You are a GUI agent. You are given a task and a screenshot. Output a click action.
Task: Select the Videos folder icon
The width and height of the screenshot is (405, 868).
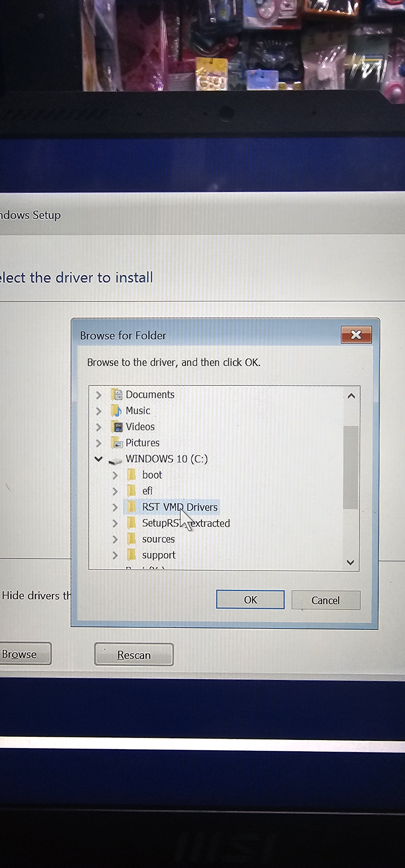click(117, 427)
